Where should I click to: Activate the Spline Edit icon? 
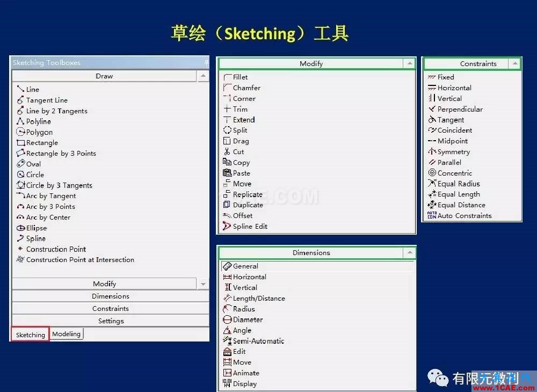[227, 227]
